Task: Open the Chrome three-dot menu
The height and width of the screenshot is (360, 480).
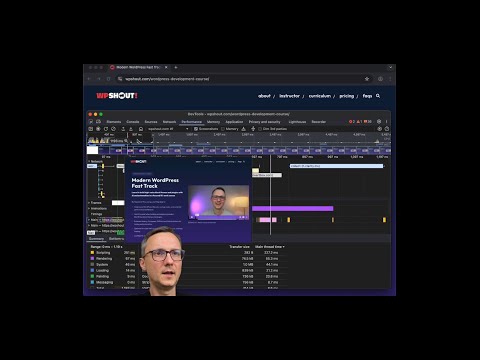Action: coord(390,79)
